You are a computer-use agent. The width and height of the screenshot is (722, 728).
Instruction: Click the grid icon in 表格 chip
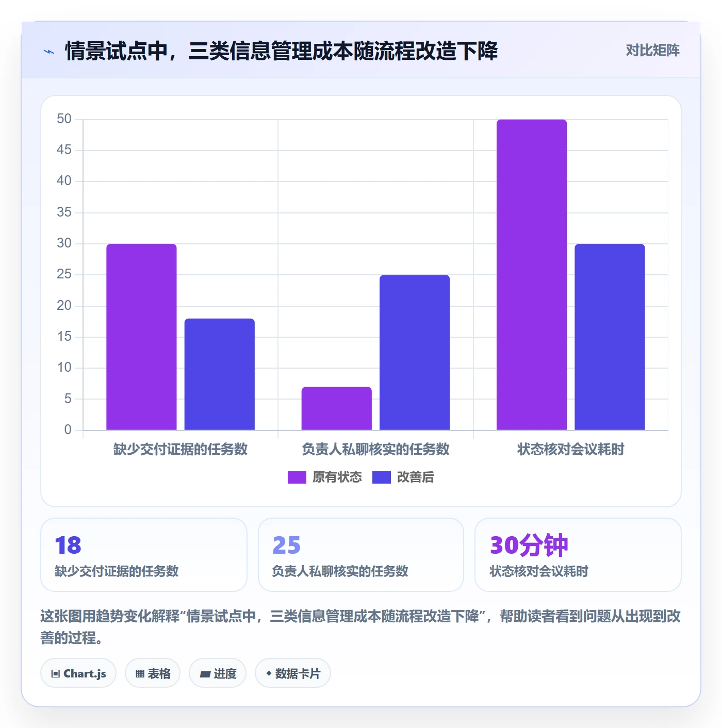(x=140, y=673)
